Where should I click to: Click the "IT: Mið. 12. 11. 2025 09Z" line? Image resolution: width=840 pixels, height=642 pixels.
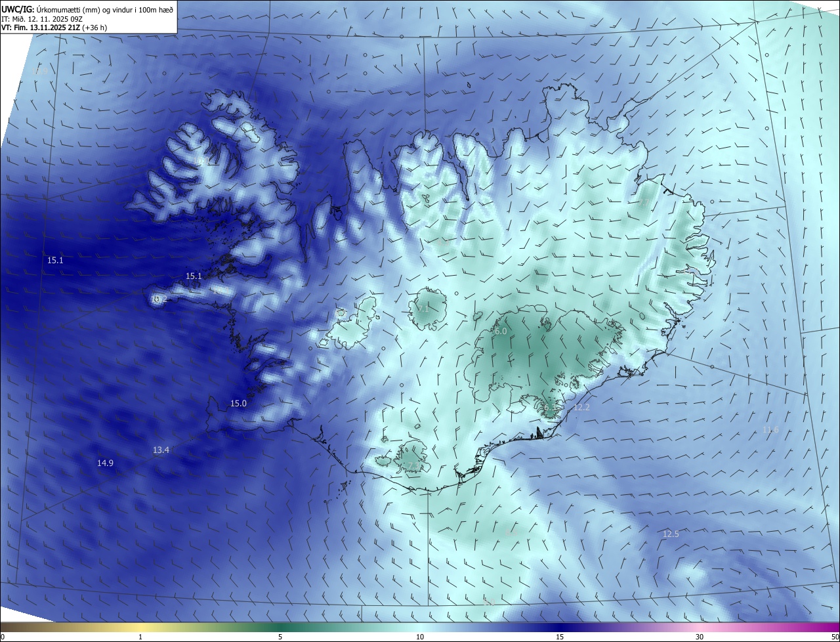click(42, 19)
